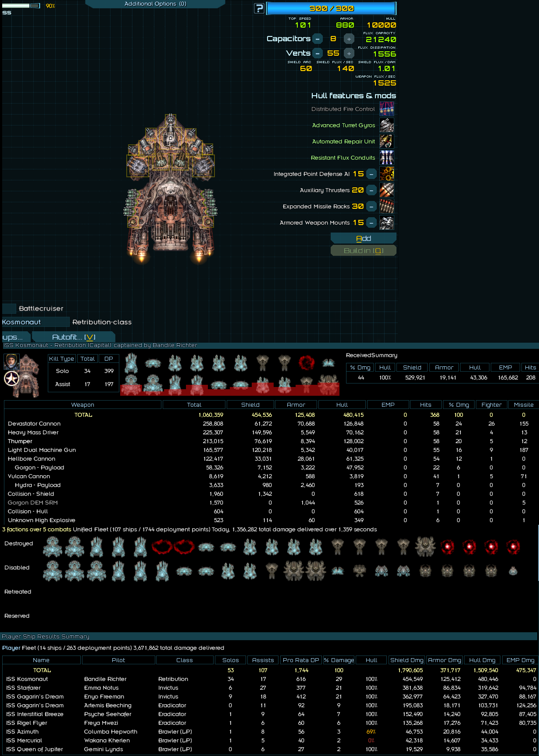
Task: Sort weapons by Shield column header
Action: tap(250, 405)
